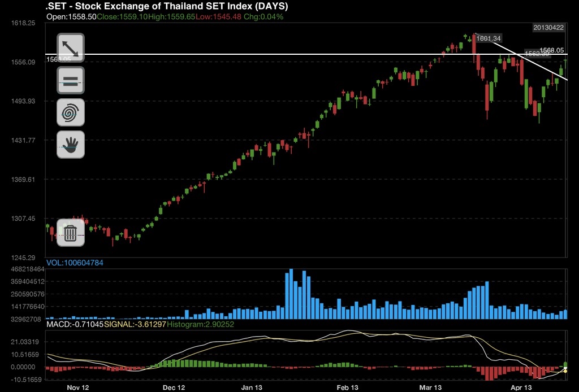Click the 359404512 volume axis label
The image size is (579, 392).
click(28, 282)
